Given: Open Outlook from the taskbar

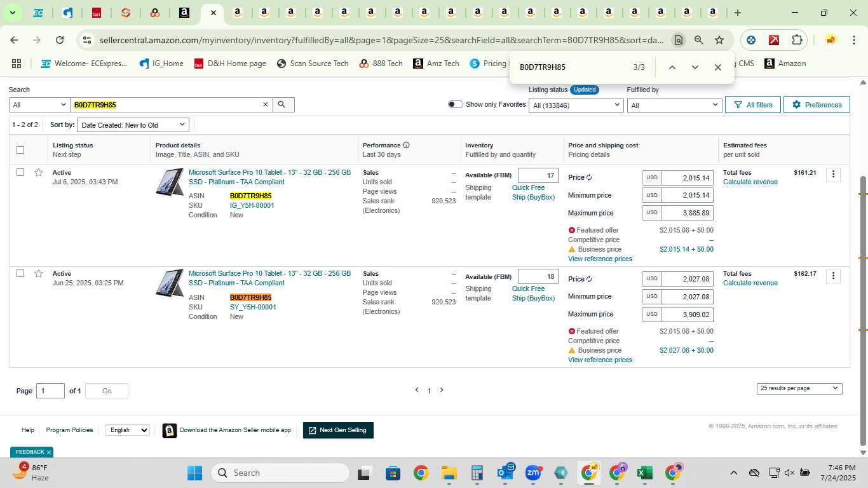Looking at the screenshot, I should [506, 473].
